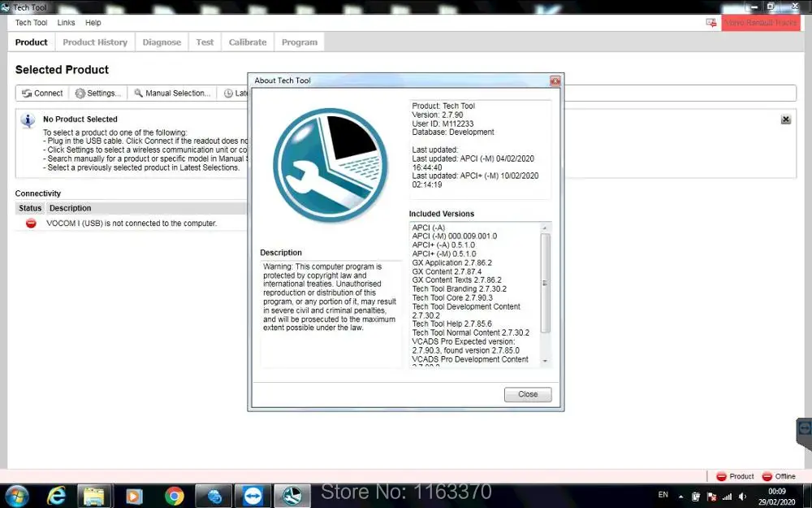The height and width of the screenshot is (508, 812).
Task: Open TeamViewer from the taskbar
Action: [253, 496]
